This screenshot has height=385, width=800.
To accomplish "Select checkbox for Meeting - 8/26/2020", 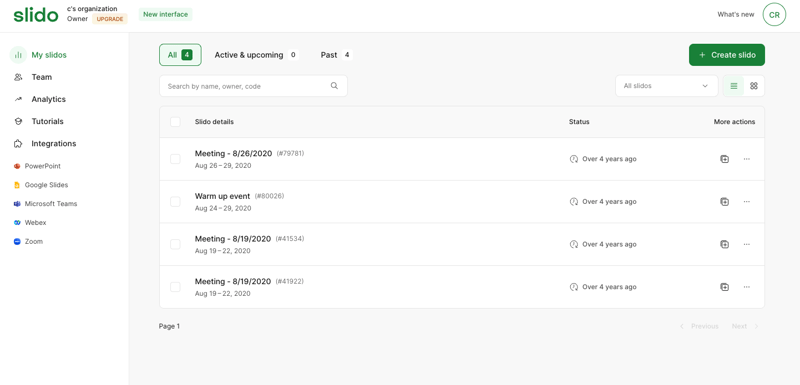I will (175, 159).
